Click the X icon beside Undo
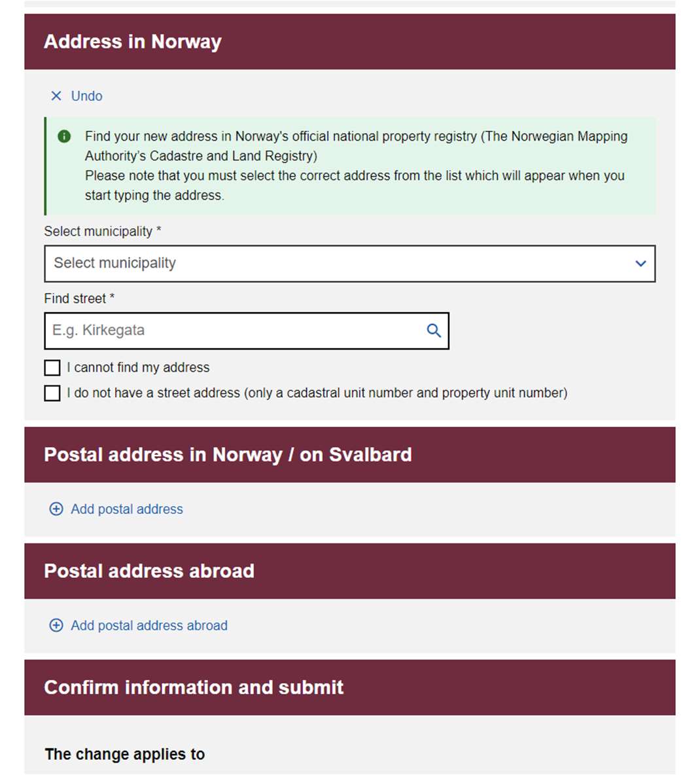The height and width of the screenshot is (775, 700). 56,96
